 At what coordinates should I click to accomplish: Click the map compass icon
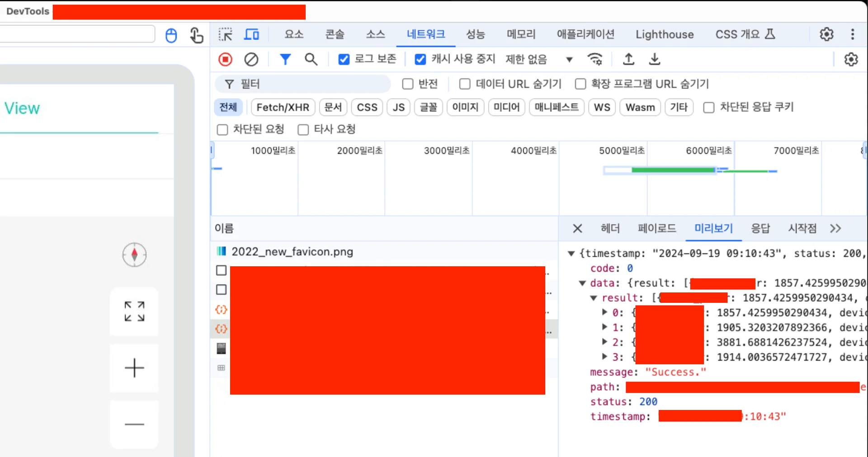pos(134,255)
